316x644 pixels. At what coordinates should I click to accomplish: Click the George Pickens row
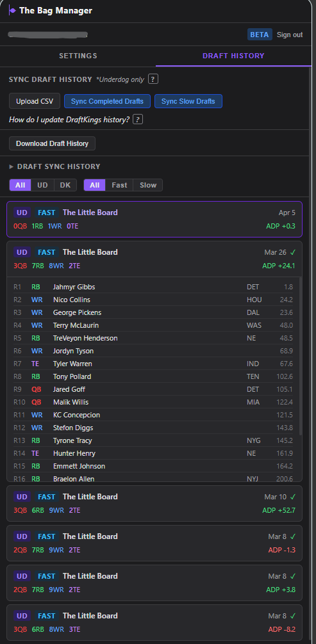point(153,312)
